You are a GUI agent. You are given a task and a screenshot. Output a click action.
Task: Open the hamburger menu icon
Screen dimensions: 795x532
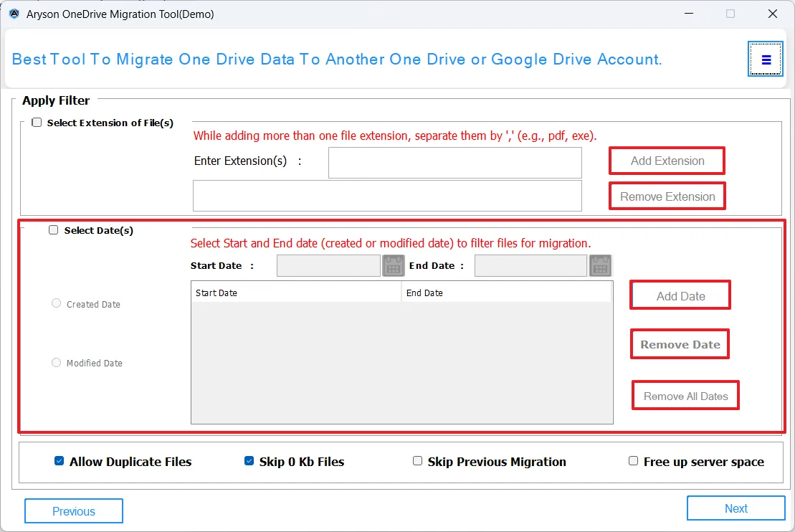pyautogui.click(x=766, y=60)
